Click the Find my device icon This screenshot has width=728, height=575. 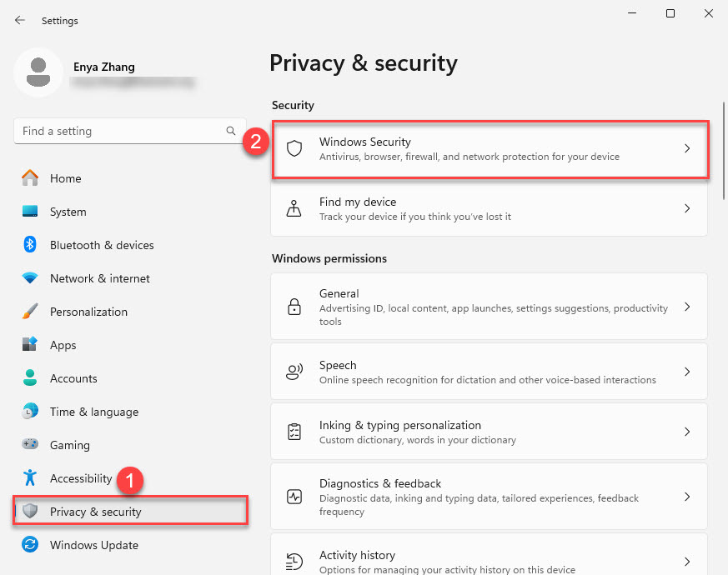tap(294, 208)
